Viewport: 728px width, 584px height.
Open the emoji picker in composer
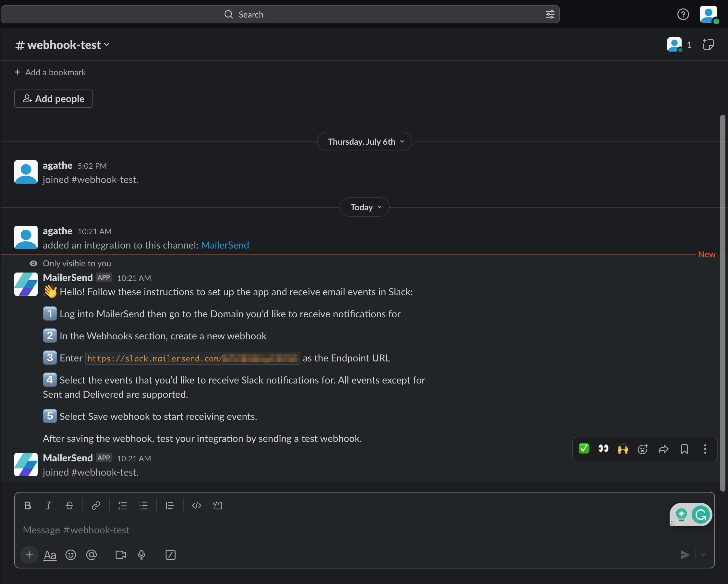[71, 554]
